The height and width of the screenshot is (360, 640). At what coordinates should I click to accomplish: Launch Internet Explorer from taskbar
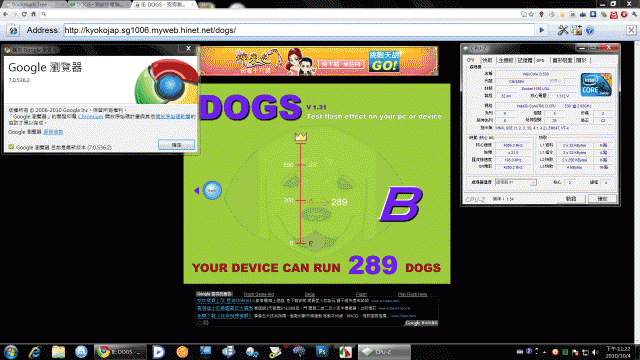(x=35, y=352)
